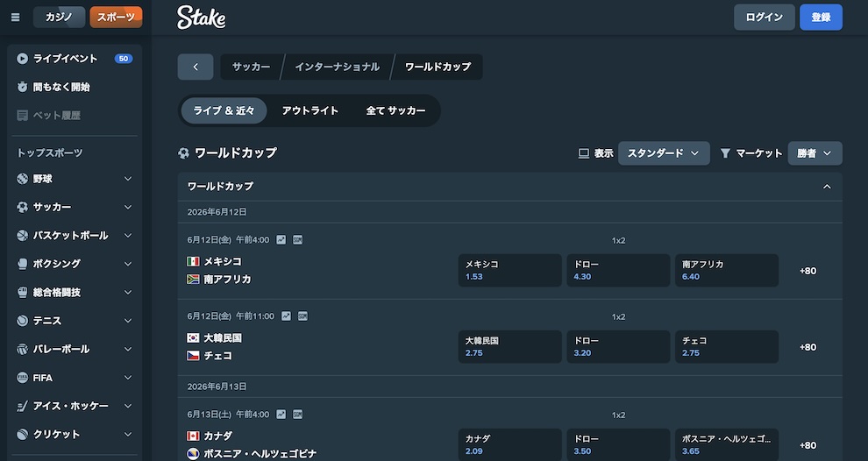
Task: Bet on ドロー at 3.20
Action: (618, 347)
